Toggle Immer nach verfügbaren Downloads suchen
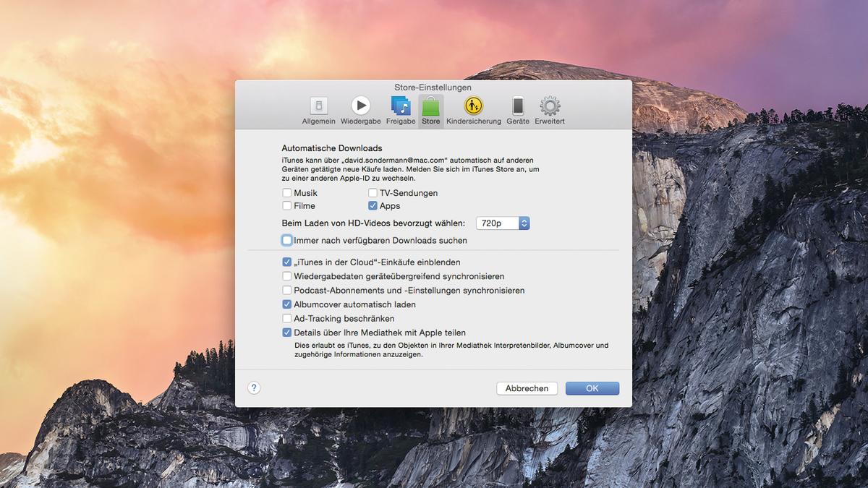 [x=287, y=240]
